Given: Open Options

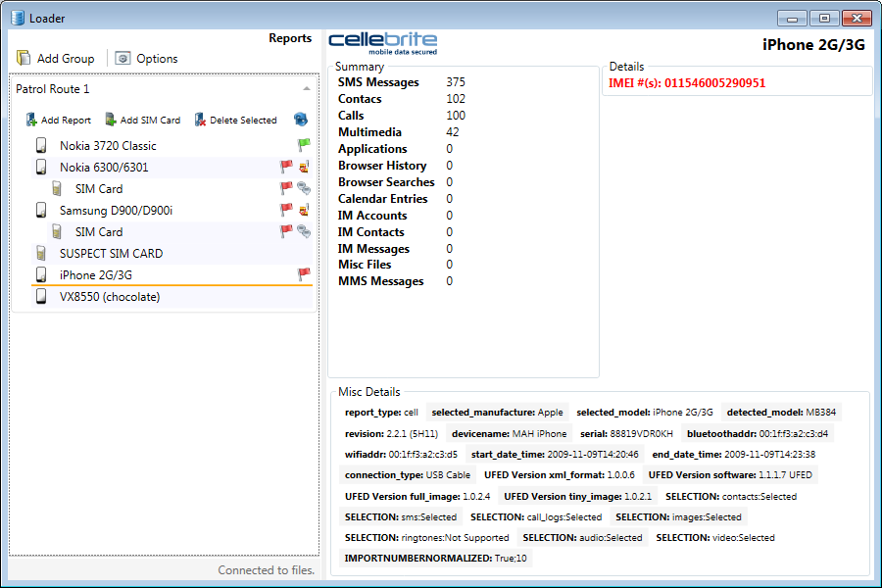Looking at the screenshot, I should point(146,59).
